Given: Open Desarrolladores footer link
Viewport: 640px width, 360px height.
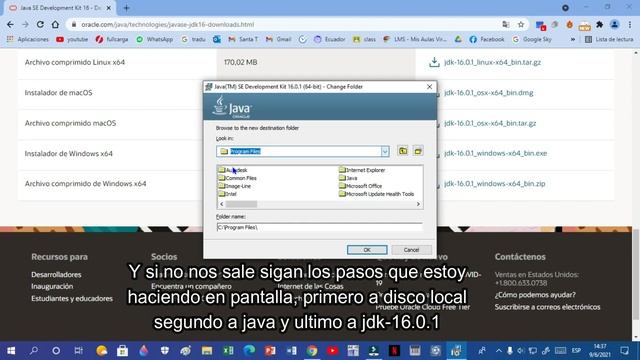Looking at the screenshot, I should (x=56, y=275).
